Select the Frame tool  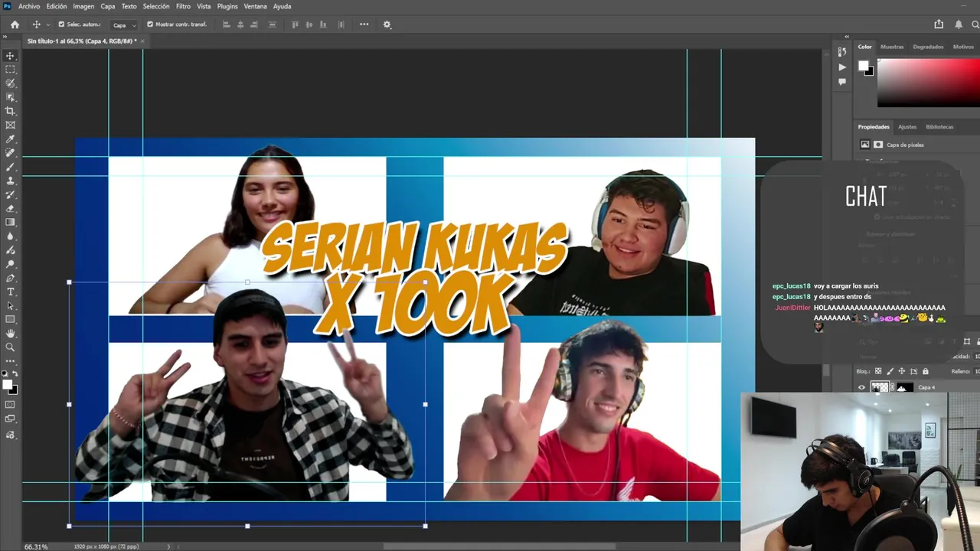(x=10, y=125)
